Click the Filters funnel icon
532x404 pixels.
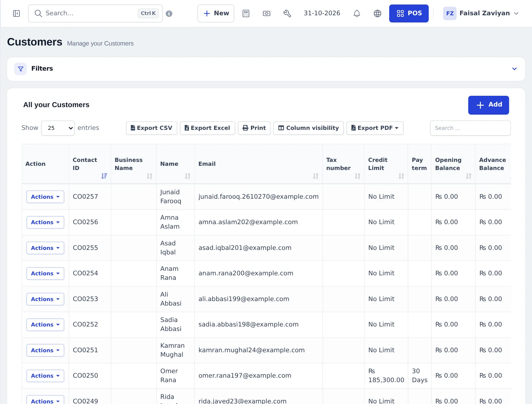[21, 69]
